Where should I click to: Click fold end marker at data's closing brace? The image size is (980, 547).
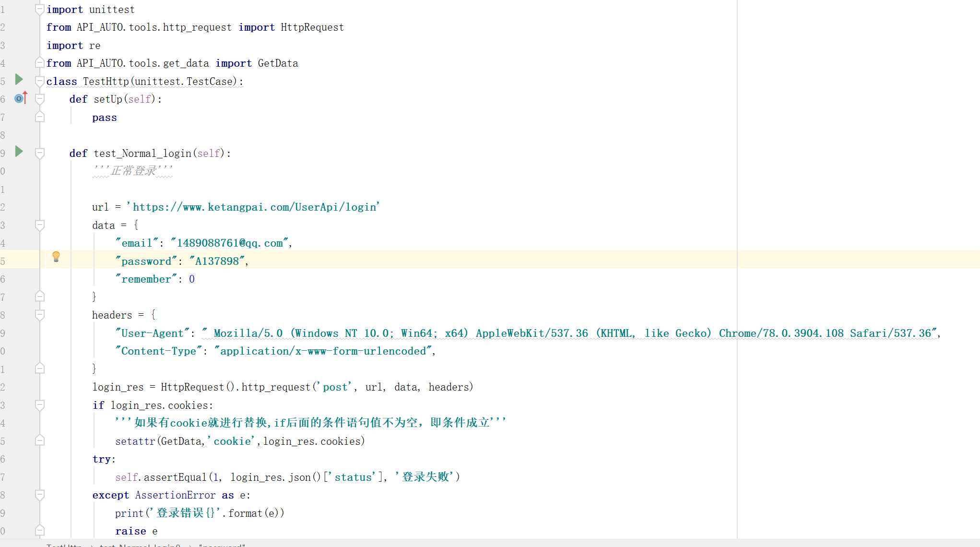point(40,297)
